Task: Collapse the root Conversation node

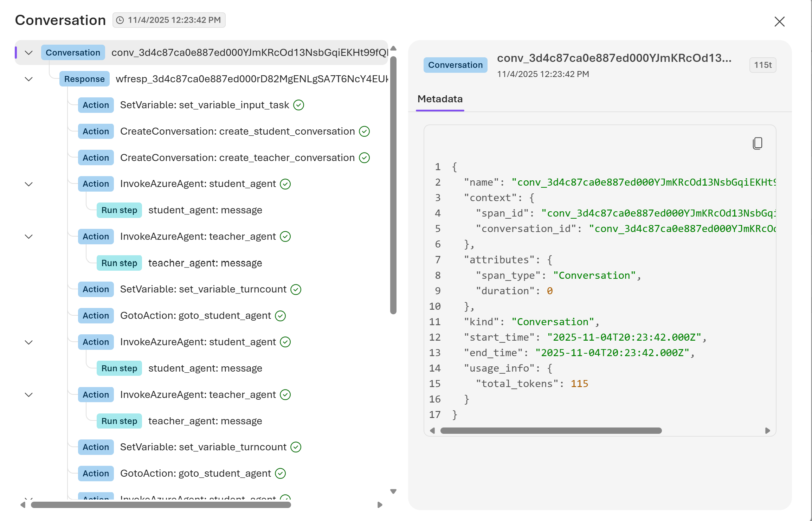Action: pos(28,52)
